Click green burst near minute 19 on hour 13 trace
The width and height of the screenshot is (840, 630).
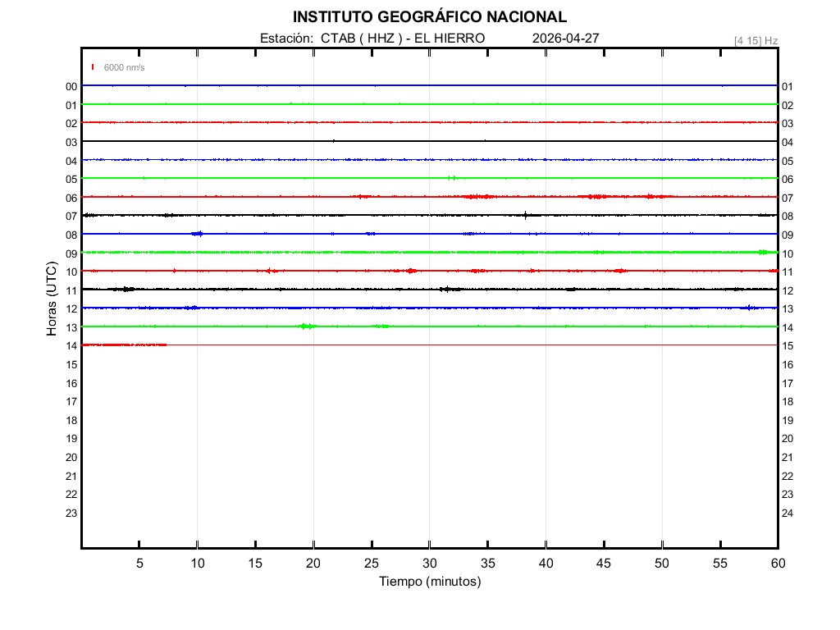pyautogui.click(x=307, y=326)
